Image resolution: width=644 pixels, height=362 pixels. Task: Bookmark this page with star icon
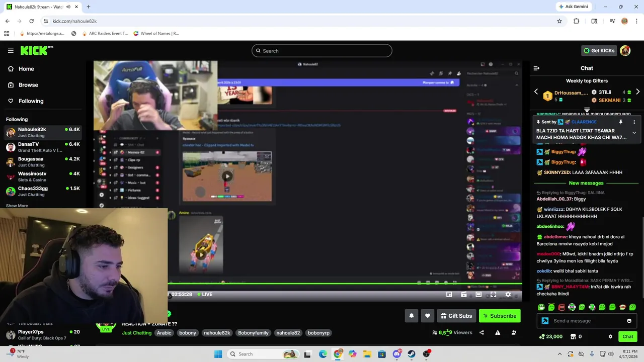tap(559, 21)
